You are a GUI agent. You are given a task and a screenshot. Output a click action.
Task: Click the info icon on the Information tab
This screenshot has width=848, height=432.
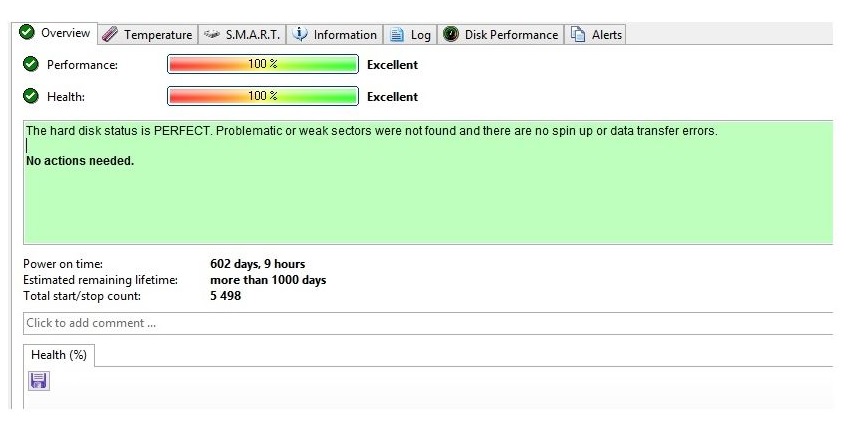300,35
